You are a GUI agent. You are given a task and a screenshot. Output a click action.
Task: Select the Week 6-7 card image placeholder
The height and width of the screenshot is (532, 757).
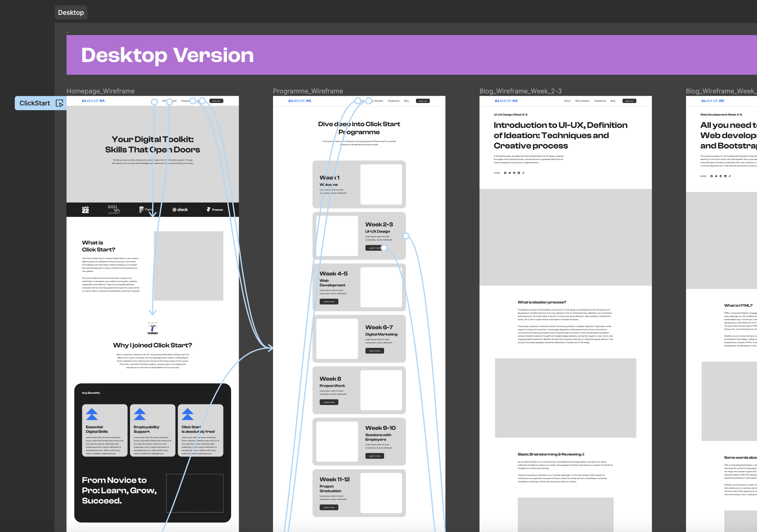point(337,339)
